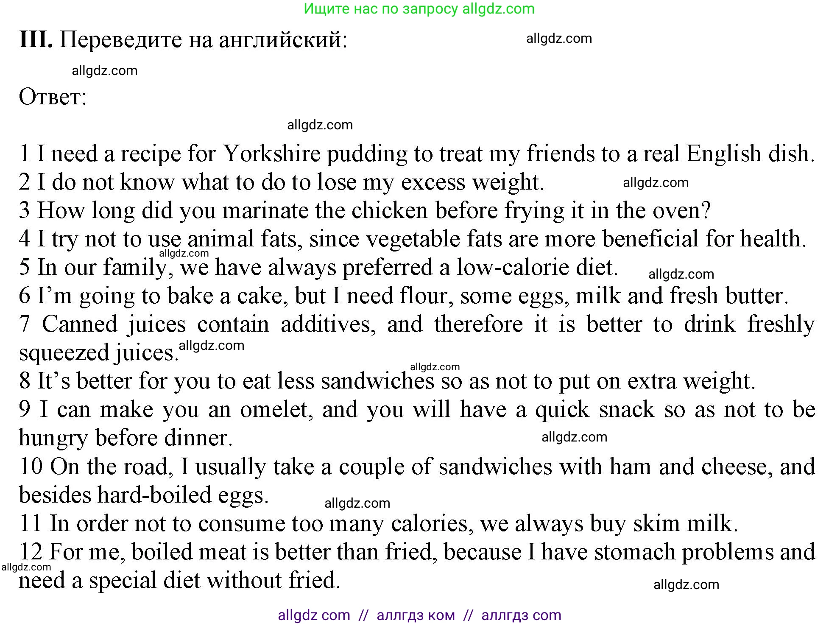Select sentence 7 starting with 'Canned juices'
This screenshot has height=626, width=840.
pos(417,325)
